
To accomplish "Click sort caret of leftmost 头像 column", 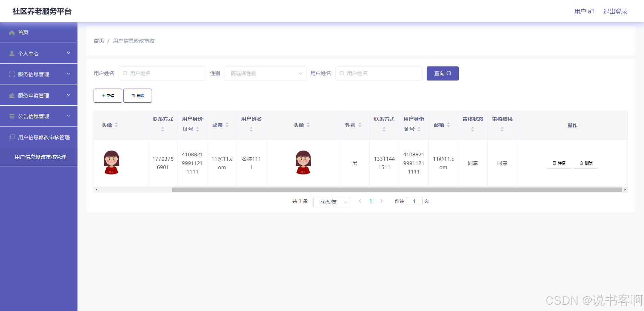I will [116, 125].
